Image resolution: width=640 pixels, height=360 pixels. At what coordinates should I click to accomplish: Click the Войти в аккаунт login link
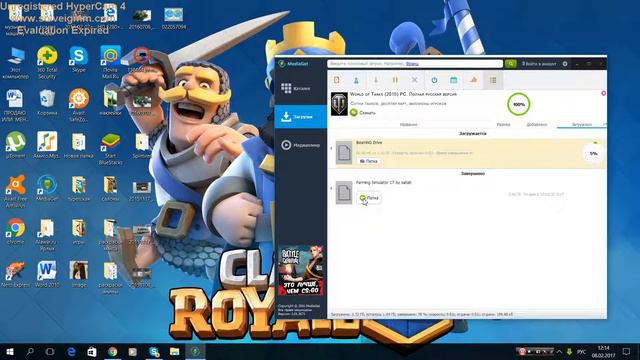[x=539, y=64]
